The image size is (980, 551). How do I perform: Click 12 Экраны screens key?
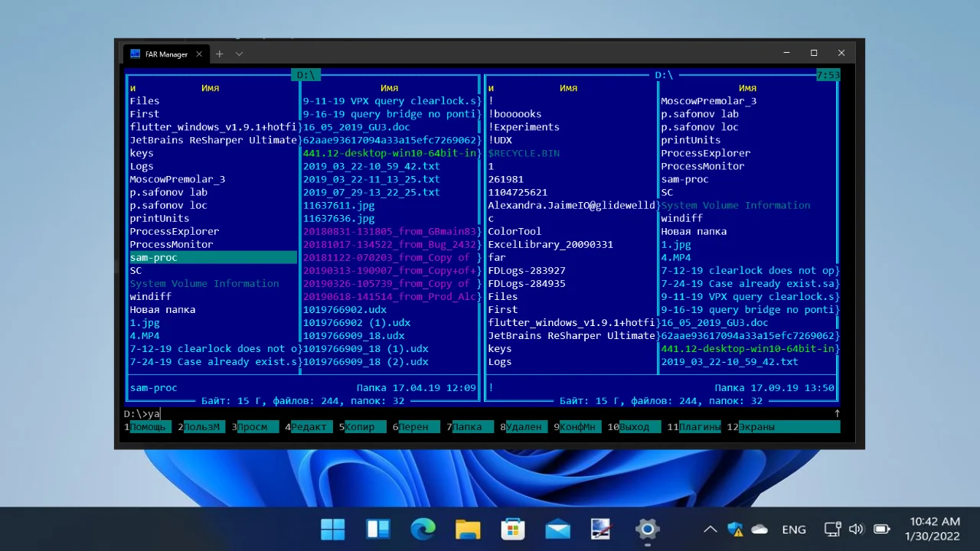(x=783, y=427)
